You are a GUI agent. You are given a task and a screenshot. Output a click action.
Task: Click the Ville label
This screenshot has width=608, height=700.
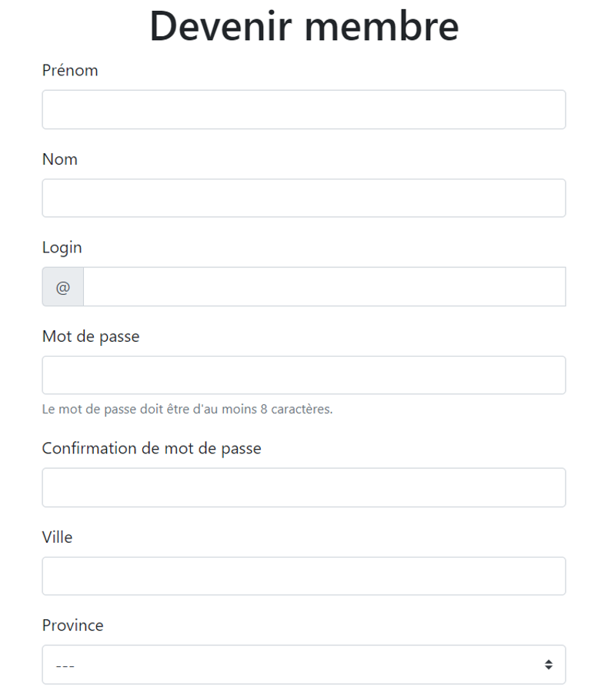(57, 537)
